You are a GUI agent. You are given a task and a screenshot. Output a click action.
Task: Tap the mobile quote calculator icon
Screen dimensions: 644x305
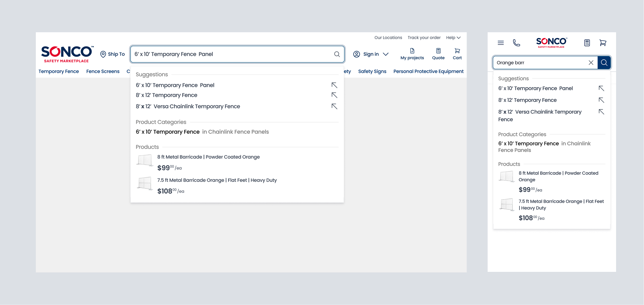587,43
